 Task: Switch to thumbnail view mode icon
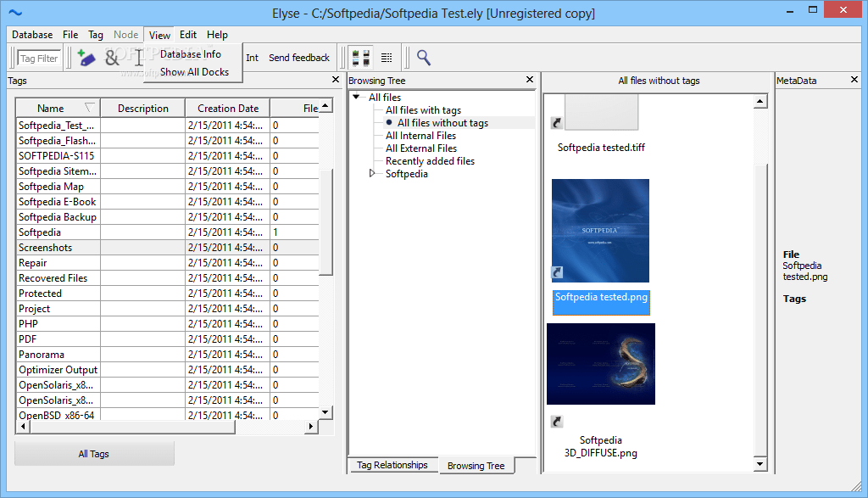pos(361,58)
